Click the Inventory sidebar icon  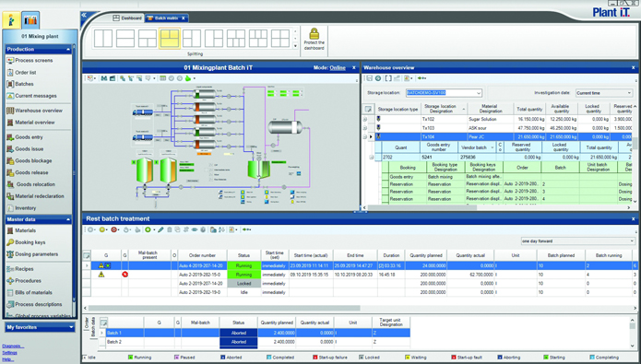pyautogui.click(x=10, y=208)
